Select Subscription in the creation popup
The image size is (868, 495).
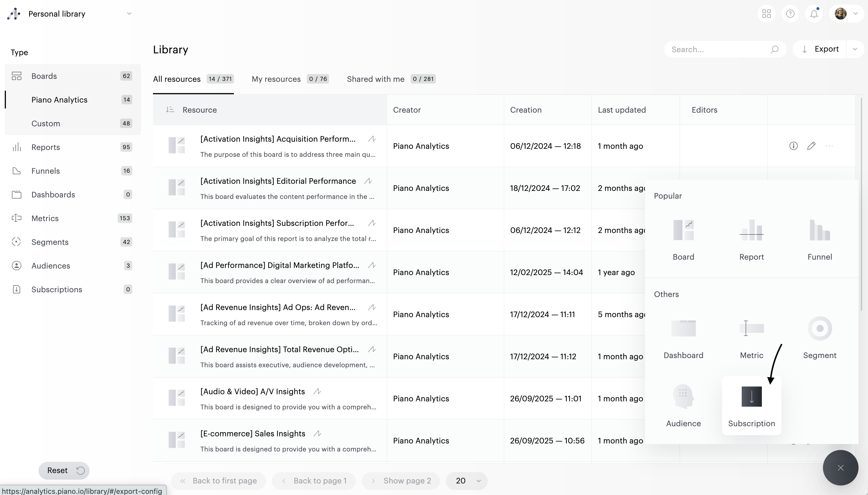[x=751, y=405]
